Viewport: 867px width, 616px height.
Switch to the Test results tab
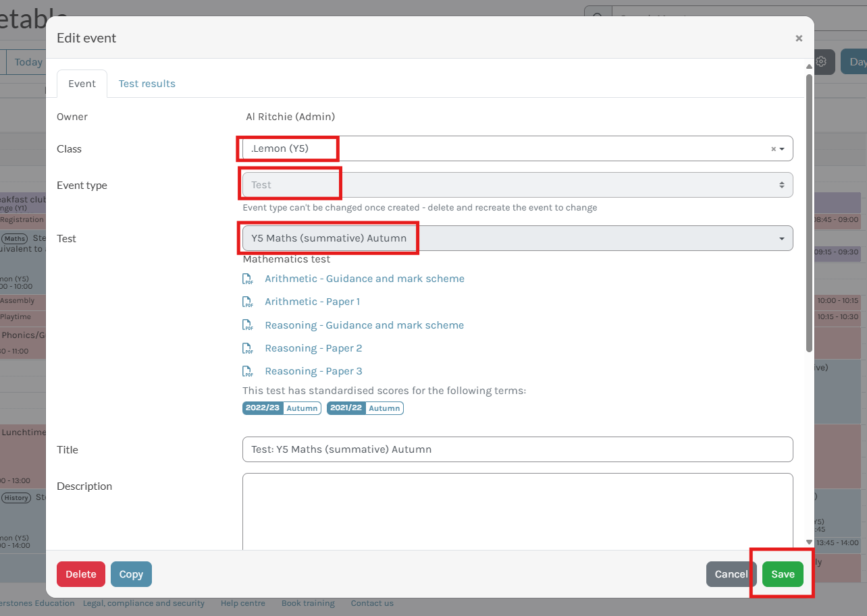tap(147, 84)
